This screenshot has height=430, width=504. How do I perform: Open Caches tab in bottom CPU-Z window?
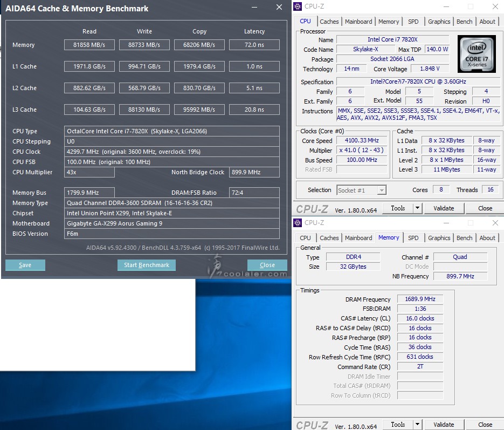pyautogui.click(x=329, y=238)
